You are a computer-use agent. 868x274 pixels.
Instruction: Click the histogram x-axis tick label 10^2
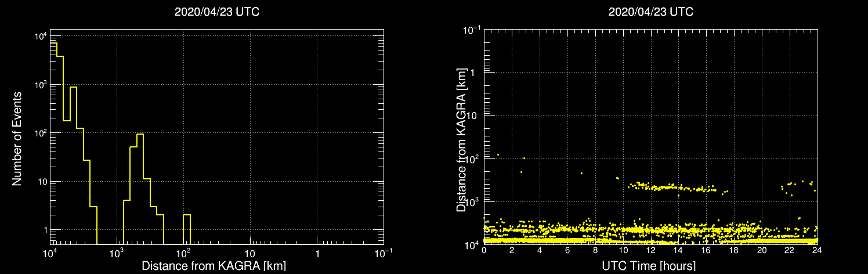[184, 254]
